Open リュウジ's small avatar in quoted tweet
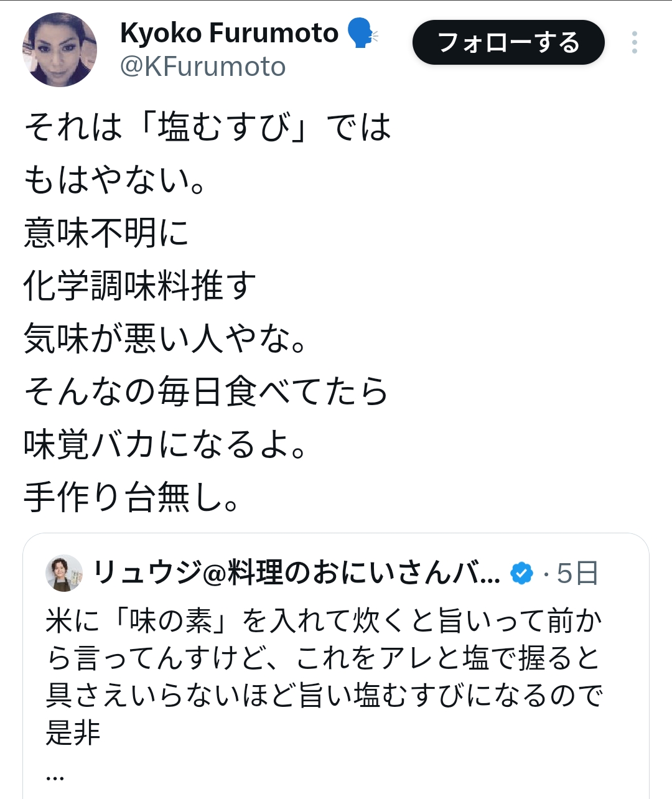This screenshot has height=799, width=672. 64,573
